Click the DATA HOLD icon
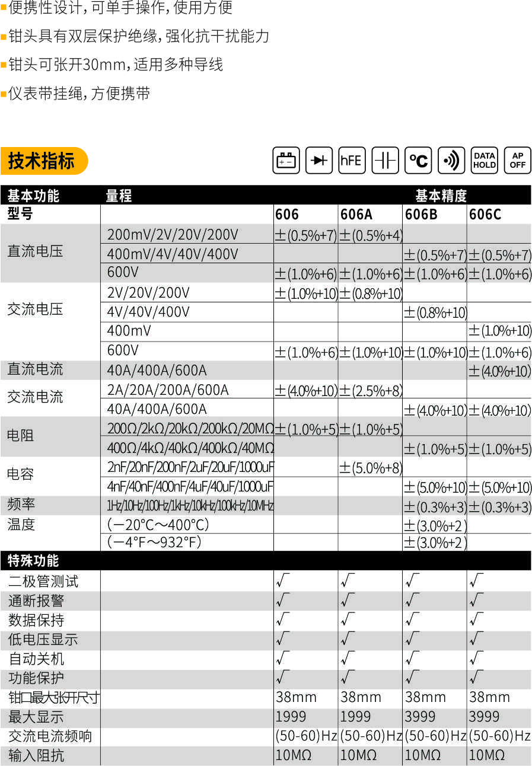 pyautogui.click(x=485, y=161)
